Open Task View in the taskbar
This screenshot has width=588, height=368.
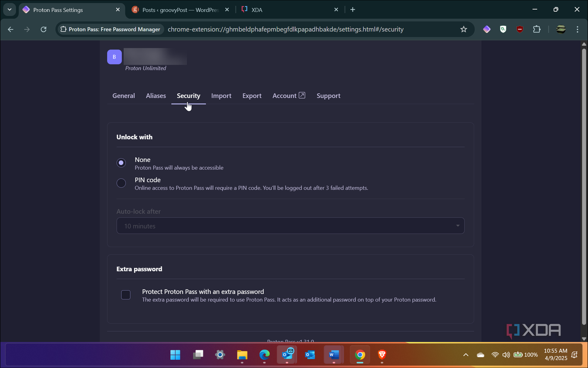198,355
